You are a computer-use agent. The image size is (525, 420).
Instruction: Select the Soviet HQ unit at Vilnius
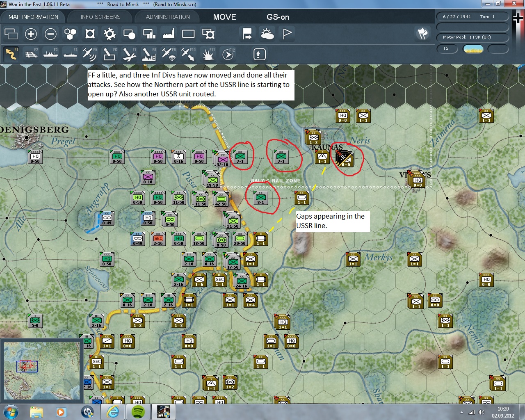point(418,180)
